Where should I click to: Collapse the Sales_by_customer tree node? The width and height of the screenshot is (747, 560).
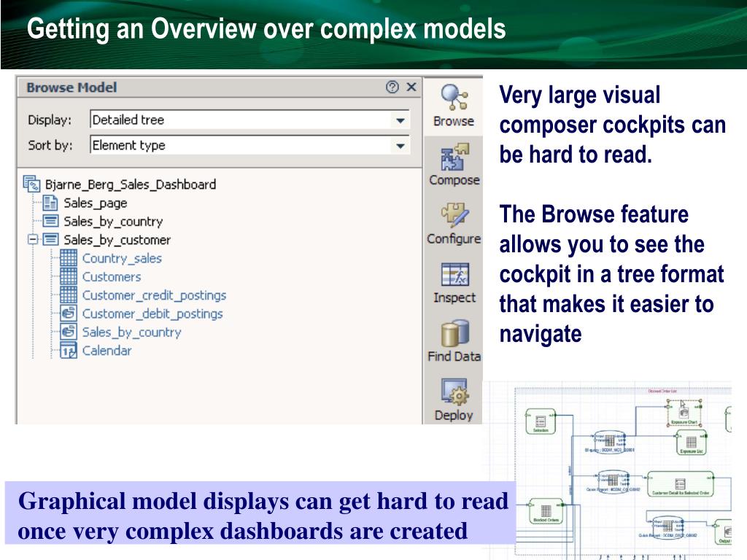(32, 239)
